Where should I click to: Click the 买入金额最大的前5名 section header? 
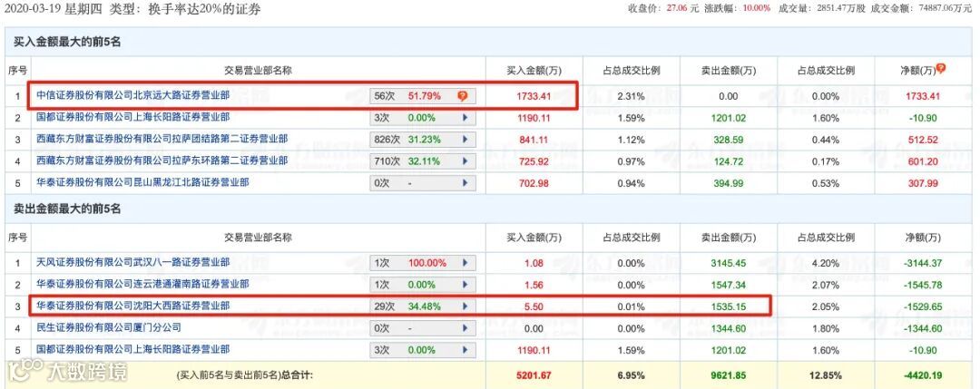[x=67, y=42]
